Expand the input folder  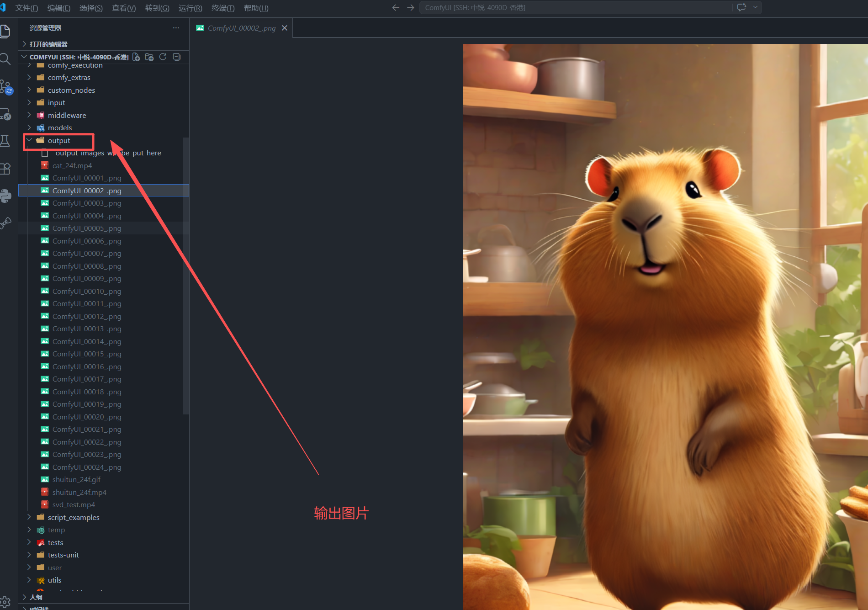pos(104,103)
